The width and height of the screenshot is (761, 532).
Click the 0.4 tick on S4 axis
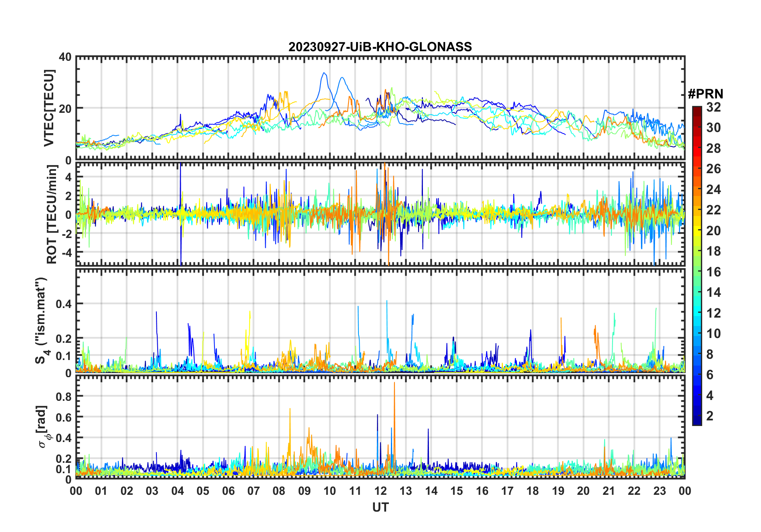coord(64,304)
